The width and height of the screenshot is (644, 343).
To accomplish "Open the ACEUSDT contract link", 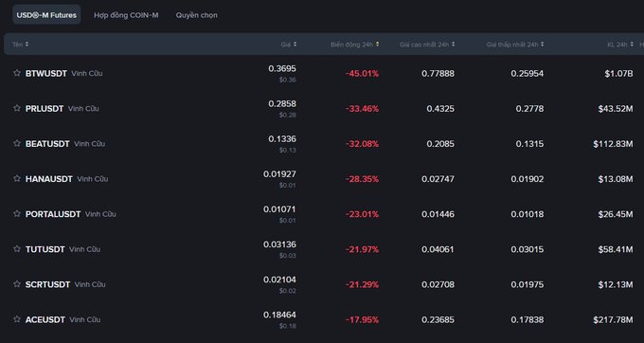I will [x=45, y=319].
